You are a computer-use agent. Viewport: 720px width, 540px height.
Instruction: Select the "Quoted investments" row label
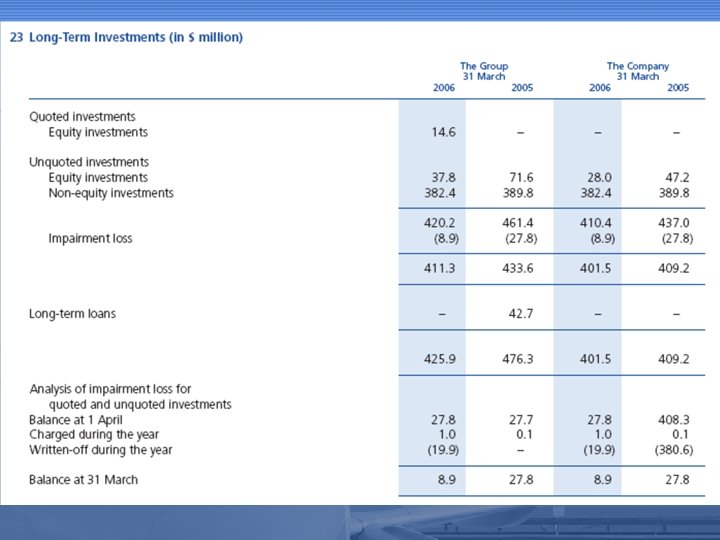(x=82, y=117)
